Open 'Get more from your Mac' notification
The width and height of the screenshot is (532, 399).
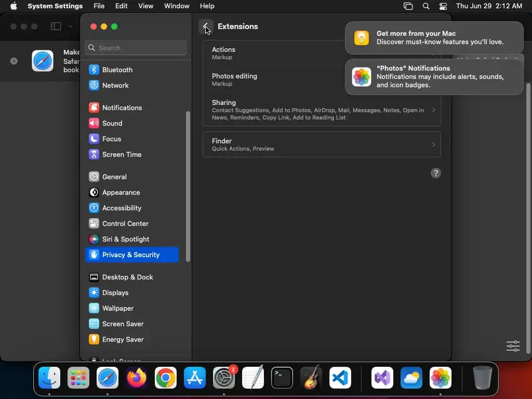(x=434, y=37)
